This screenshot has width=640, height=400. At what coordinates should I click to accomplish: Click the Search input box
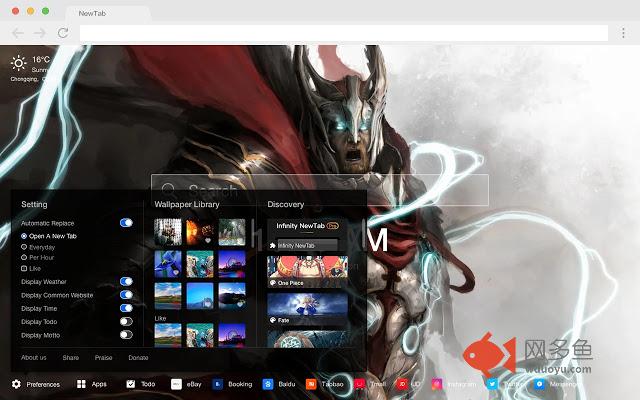pyautogui.click(x=320, y=190)
